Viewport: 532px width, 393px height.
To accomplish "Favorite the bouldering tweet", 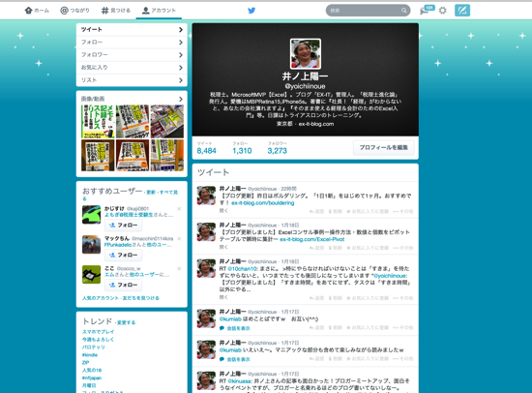I will tap(368, 211).
